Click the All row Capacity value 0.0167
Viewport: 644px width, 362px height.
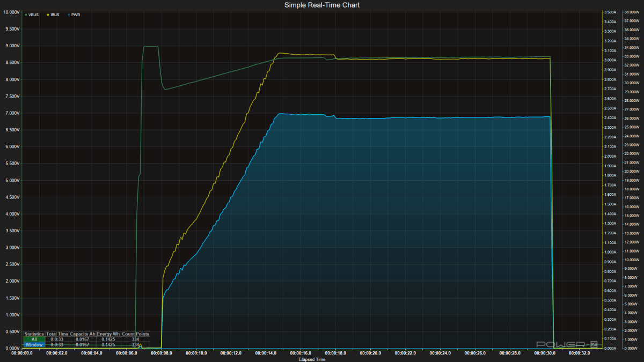coord(83,339)
